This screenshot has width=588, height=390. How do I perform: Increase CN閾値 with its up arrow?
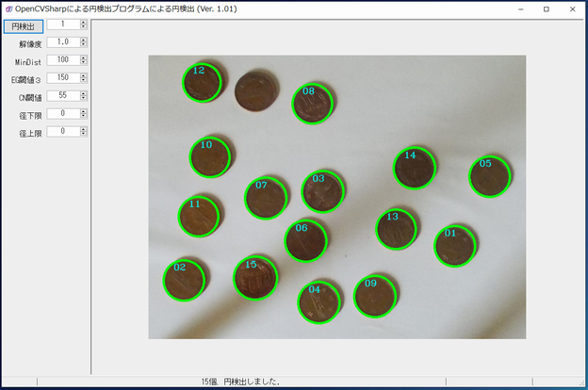pyautogui.click(x=83, y=94)
